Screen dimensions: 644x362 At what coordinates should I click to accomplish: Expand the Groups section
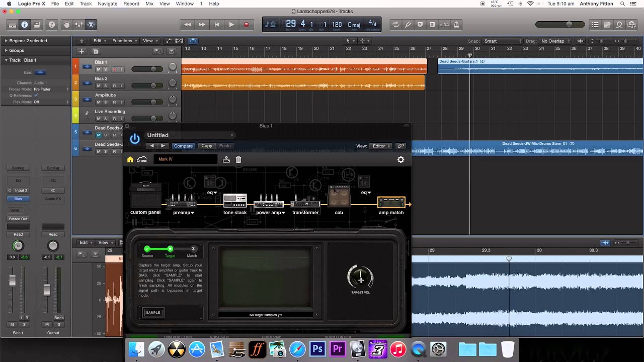pyautogui.click(x=6, y=50)
